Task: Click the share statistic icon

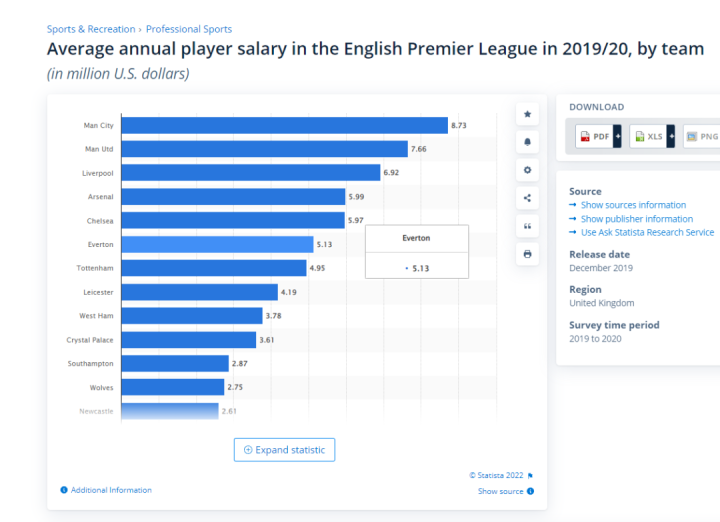Action: pyautogui.click(x=527, y=198)
